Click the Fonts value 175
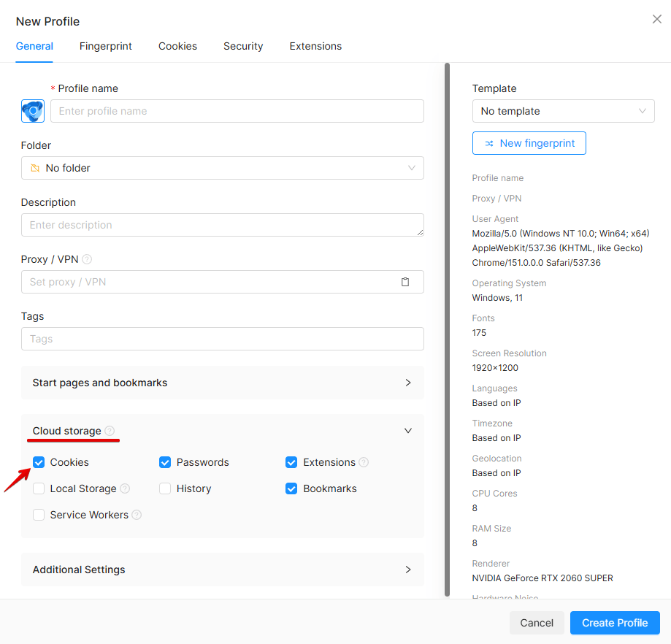671x644 pixels. tap(479, 333)
